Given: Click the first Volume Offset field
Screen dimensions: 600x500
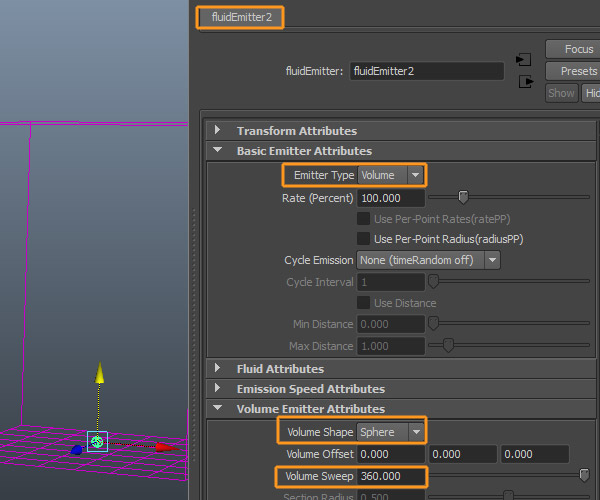Looking at the screenshot, I should 391,454.
